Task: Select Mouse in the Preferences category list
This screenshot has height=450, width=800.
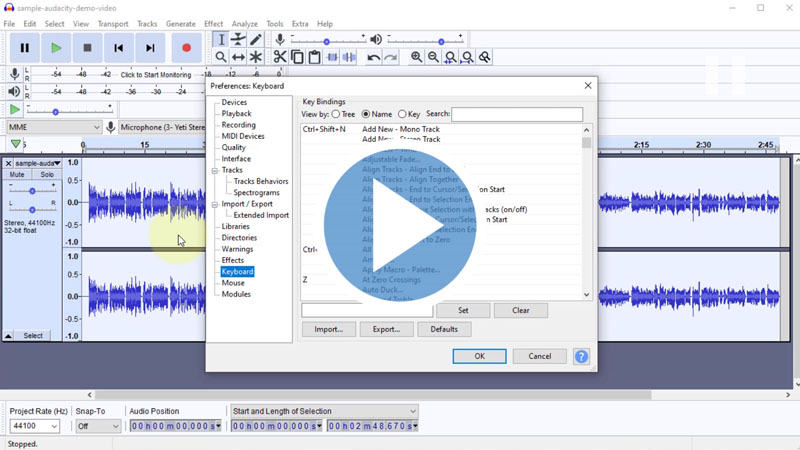Action: point(233,283)
